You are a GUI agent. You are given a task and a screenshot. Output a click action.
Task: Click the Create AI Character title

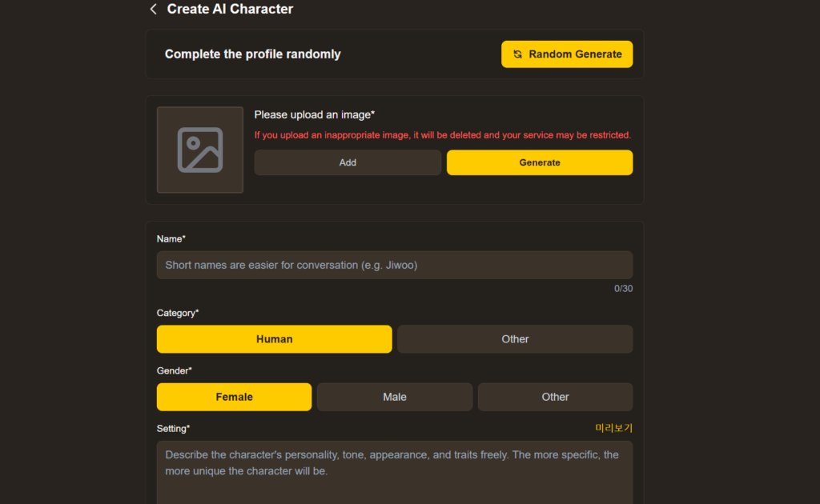click(229, 9)
